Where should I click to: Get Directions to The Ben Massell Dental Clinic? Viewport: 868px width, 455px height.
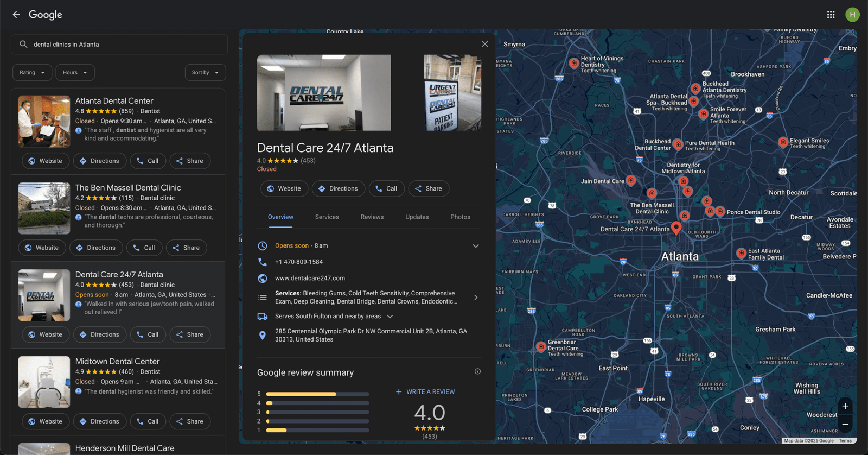click(x=96, y=248)
